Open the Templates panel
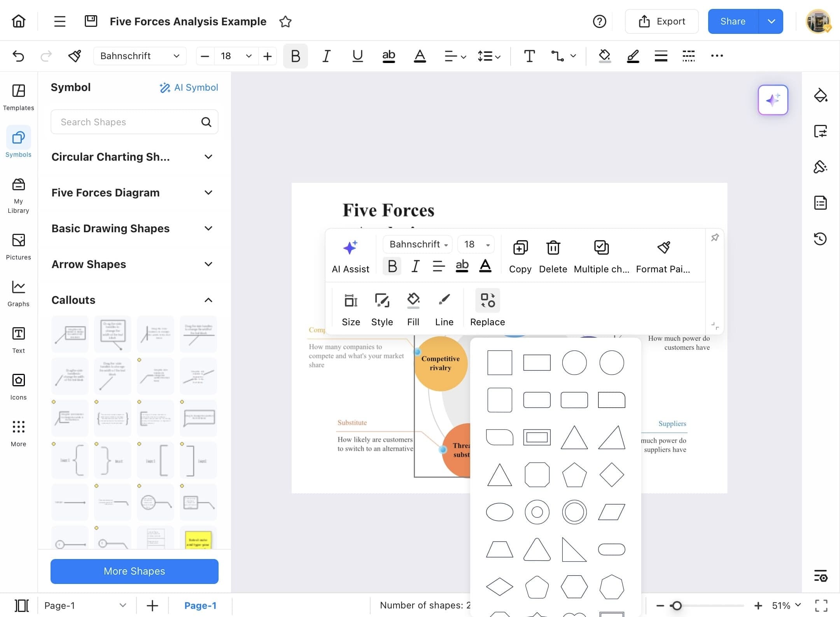Image resolution: width=840 pixels, height=617 pixels. [x=18, y=97]
